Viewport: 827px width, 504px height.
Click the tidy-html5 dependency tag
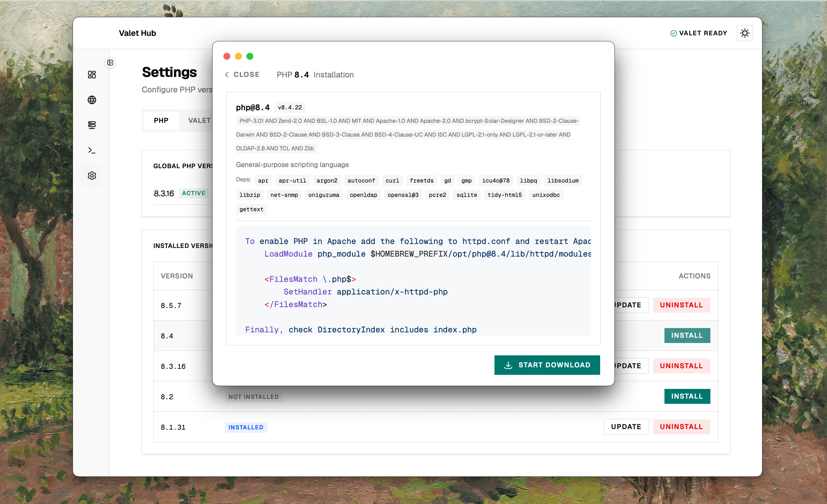click(505, 195)
